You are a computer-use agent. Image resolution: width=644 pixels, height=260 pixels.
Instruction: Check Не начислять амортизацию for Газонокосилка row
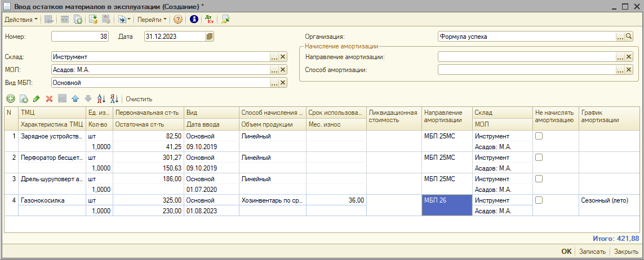[x=539, y=200]
